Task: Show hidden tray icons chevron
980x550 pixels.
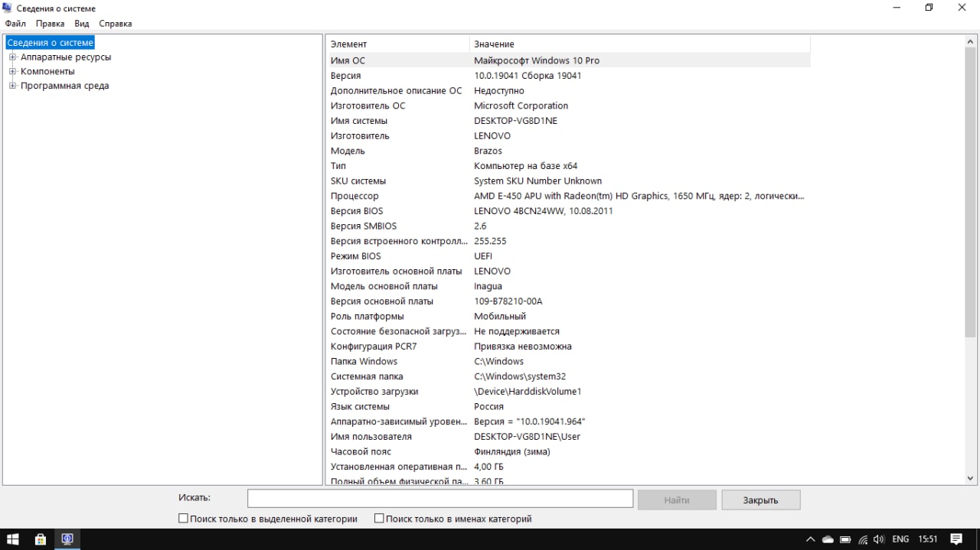Action: 810,539
